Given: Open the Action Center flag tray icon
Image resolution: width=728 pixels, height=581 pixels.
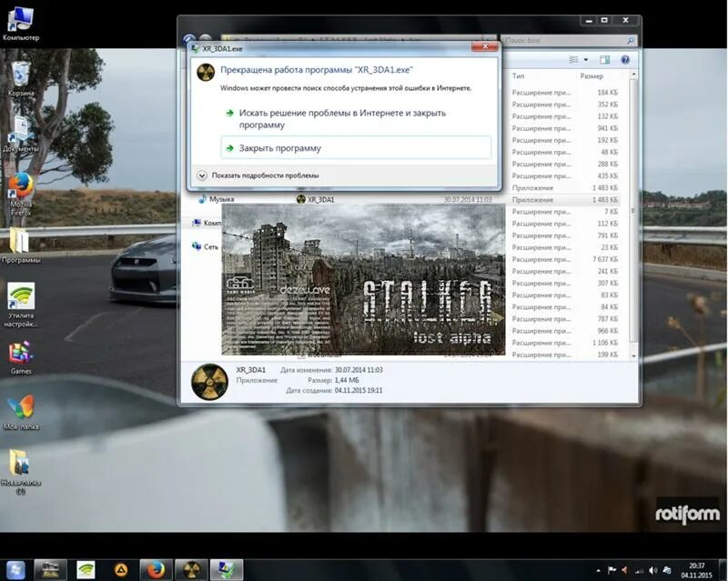Looking at the screenshot, I should tap(612, 570).
